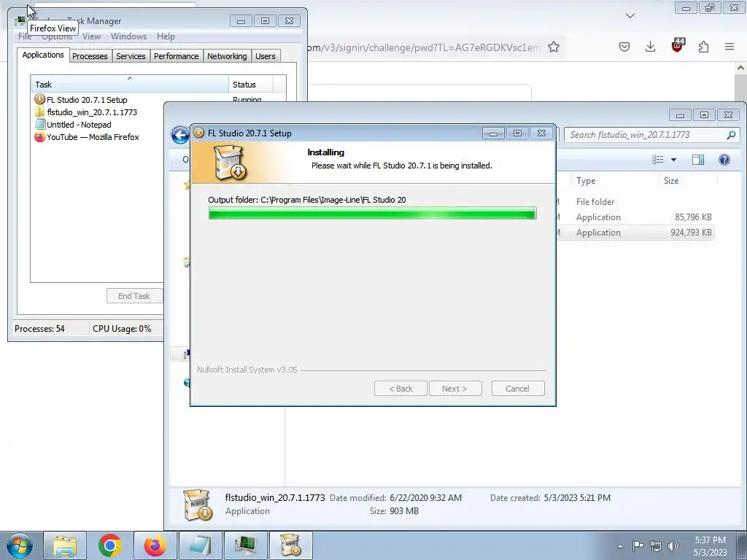Click the Explorer back arrow button

pos(180,135)
